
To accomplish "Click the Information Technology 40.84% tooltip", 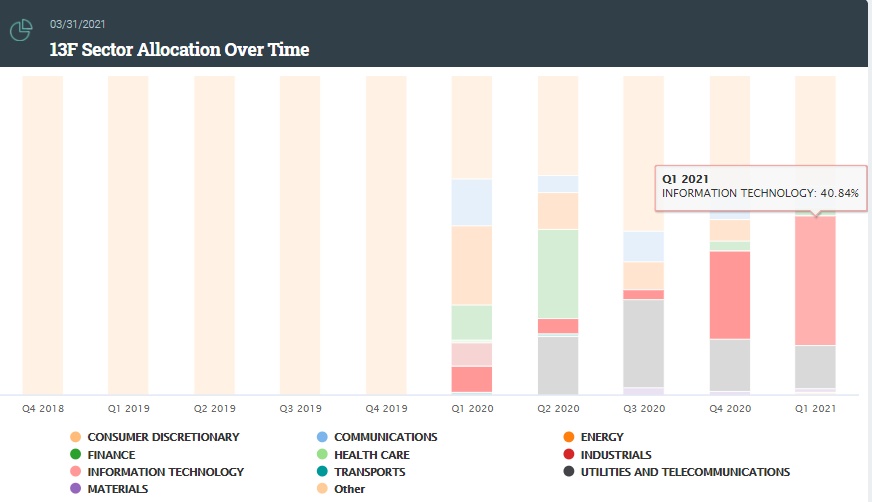I will coord(759,186).
